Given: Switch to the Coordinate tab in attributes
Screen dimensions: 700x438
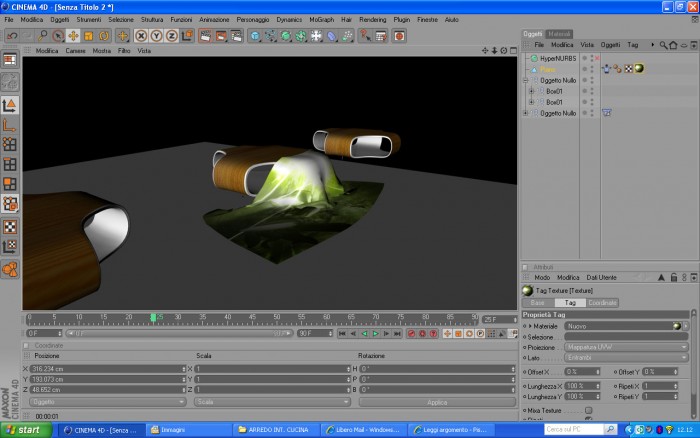Looking at the screenshot, I should coord(602,303).
